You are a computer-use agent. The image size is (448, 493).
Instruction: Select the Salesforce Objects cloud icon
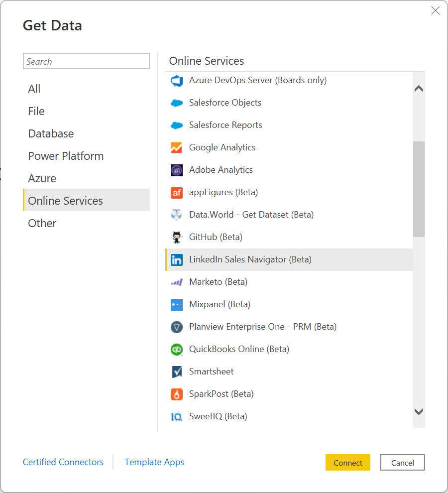click(177, 103)
